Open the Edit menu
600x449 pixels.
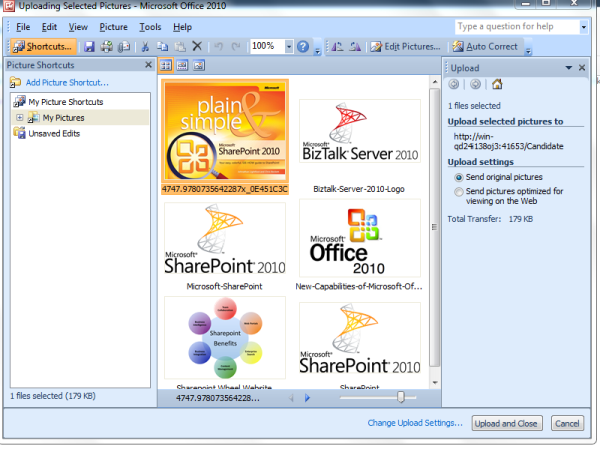click(49, 27)
